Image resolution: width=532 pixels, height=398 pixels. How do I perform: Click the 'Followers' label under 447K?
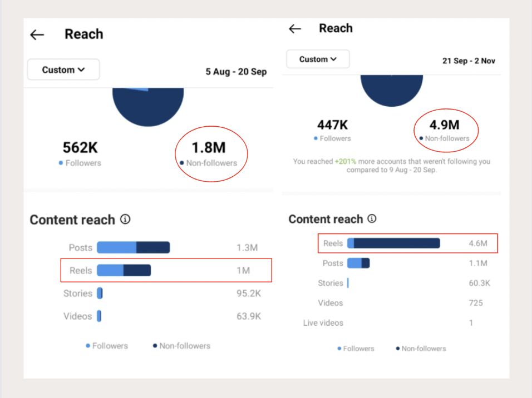point(333,138)
